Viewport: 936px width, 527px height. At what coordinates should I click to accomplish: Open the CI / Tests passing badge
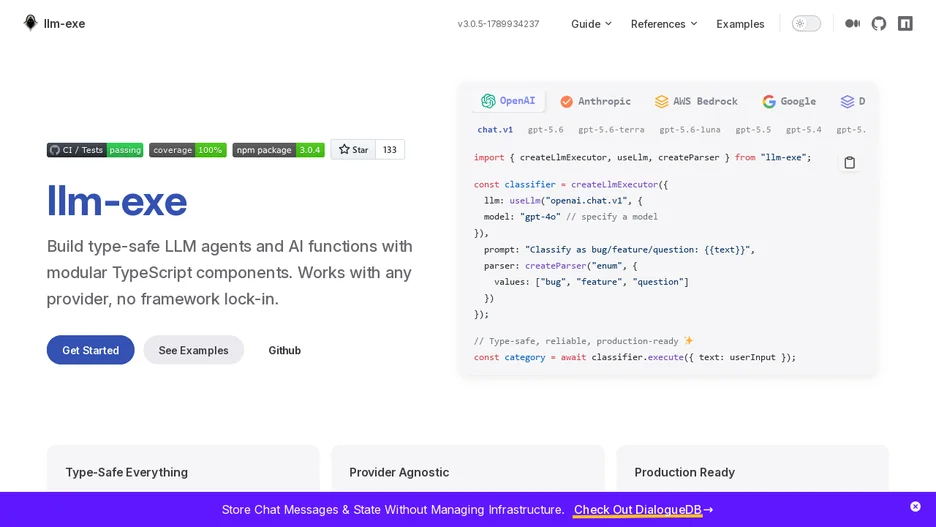pyautogui.click(x=95, y=150)
